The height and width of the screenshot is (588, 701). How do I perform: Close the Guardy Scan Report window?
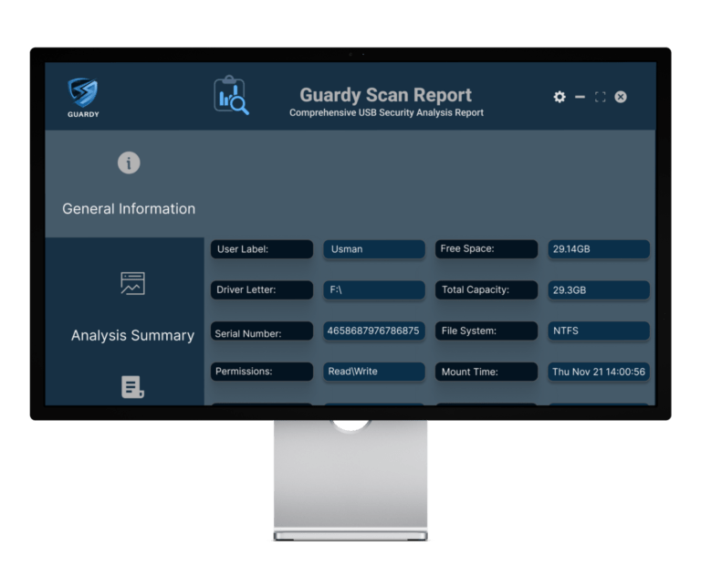pyautogui.click(x=621, y=97)
